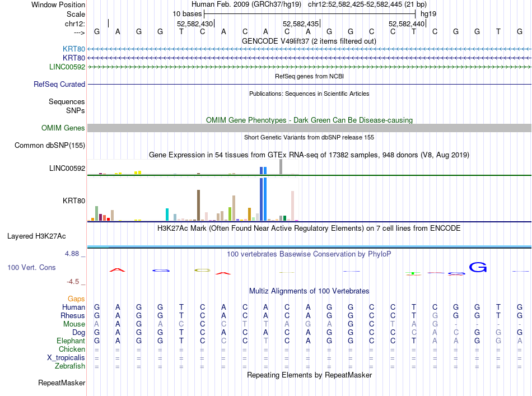
Task: Click the Human species row label
Action: [x=73, y=307]
